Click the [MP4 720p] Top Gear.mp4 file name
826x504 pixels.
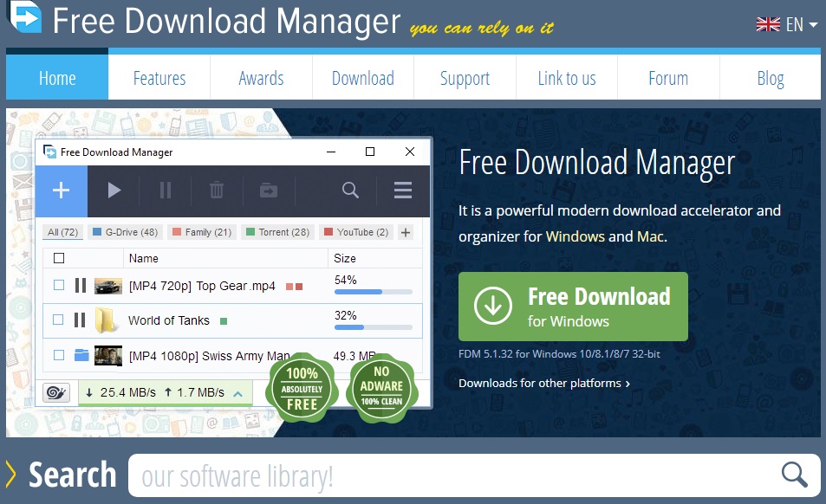pos(202,286)
